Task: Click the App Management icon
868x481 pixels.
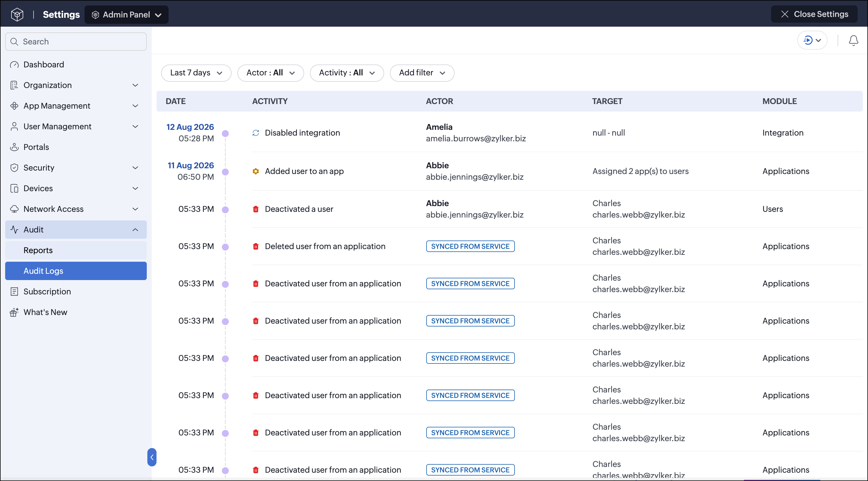Action: [x=14, y=106]
